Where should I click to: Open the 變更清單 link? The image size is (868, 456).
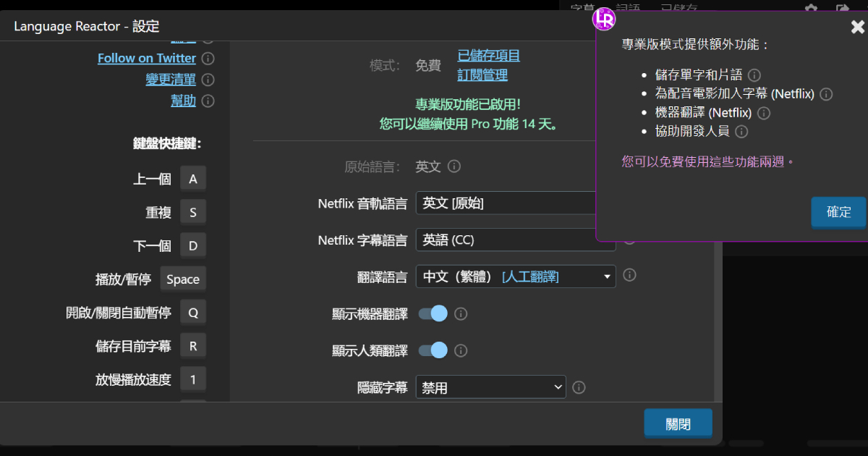tap(171, 80)
